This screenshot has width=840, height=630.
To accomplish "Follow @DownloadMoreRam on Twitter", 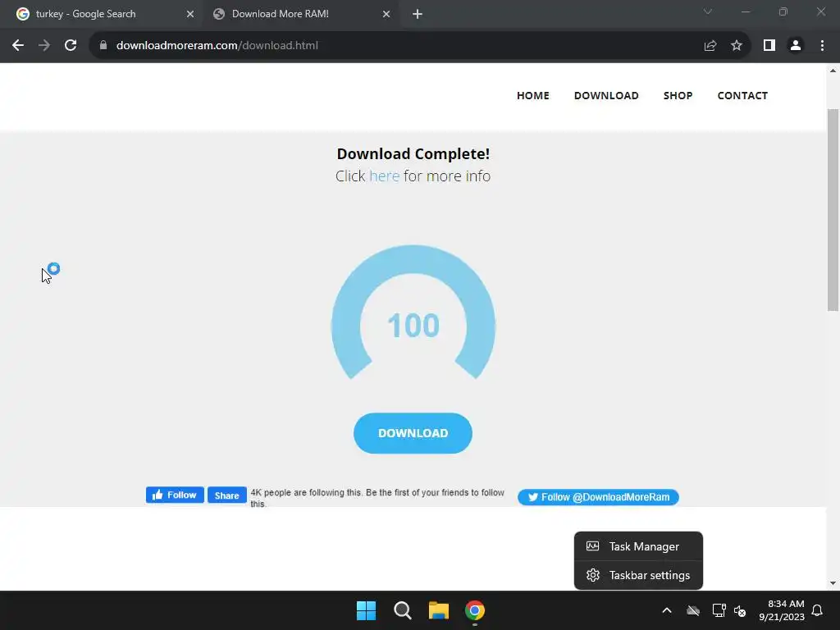I will pyautogui.click(x=598, y=497).
